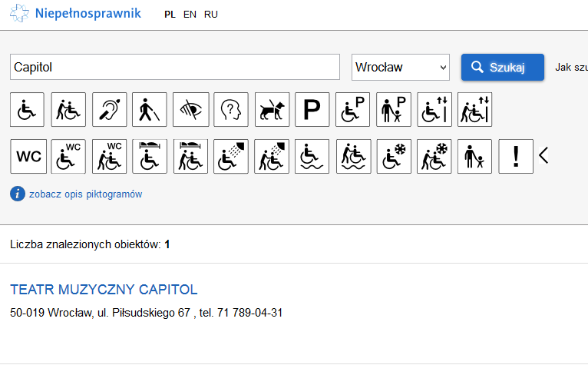This screenshot has height=375, width=588.
Task: Select the plain P parking icon
Action: point(312,110)
